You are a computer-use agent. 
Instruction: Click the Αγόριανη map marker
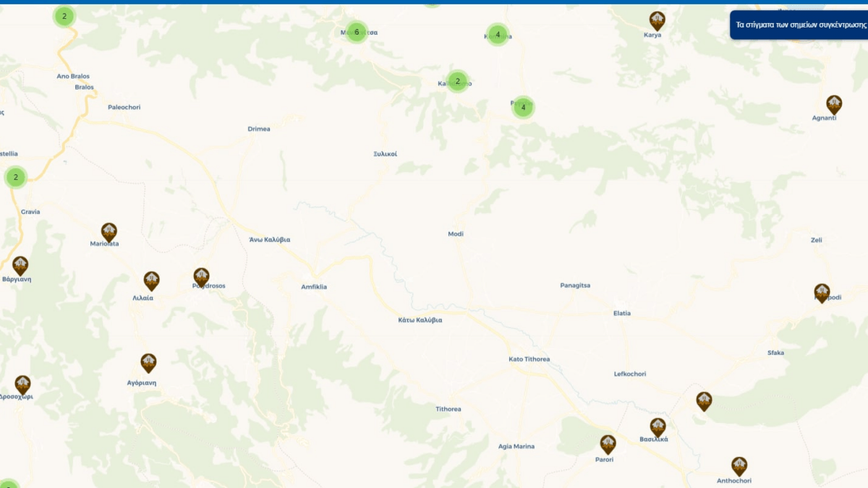pyautogui.click(x=148, y=362)
